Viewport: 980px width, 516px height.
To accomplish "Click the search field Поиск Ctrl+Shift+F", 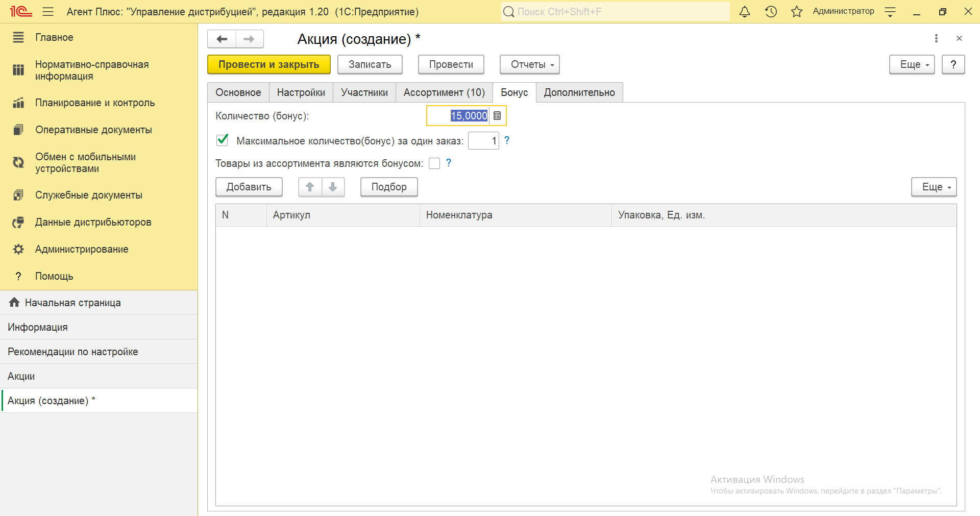I will tap(615, 11).
